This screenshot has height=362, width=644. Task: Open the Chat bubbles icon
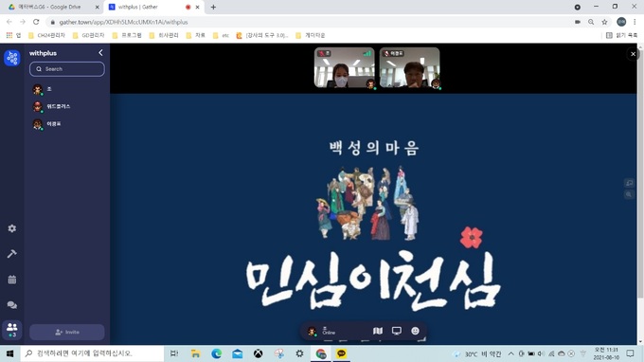point(12,305)
